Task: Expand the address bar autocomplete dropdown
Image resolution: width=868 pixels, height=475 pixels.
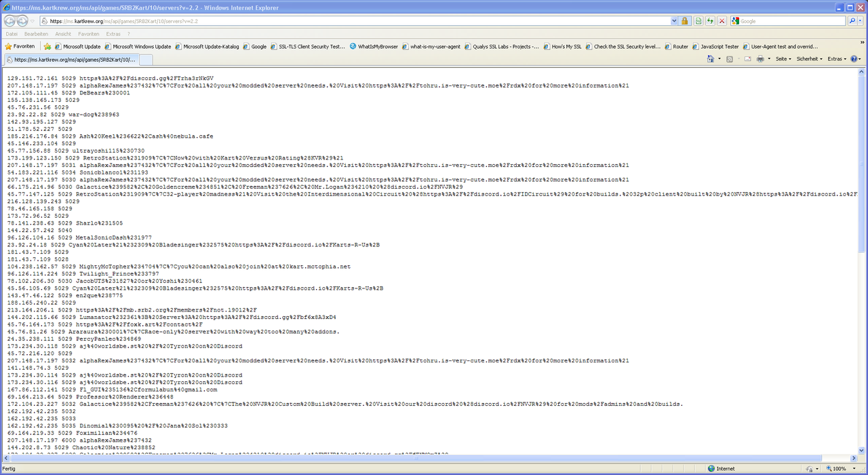Action: 674,21
